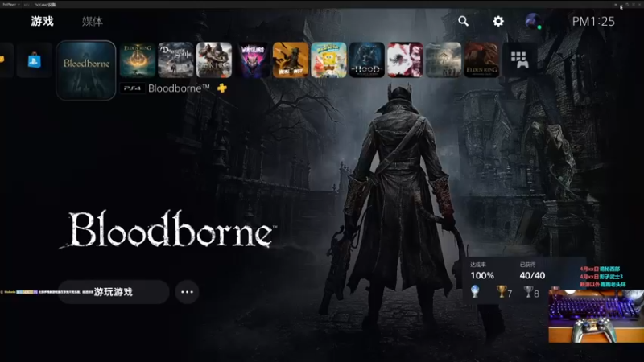Select the Tiny Tina's Wonderlands tile

(253, 60)
